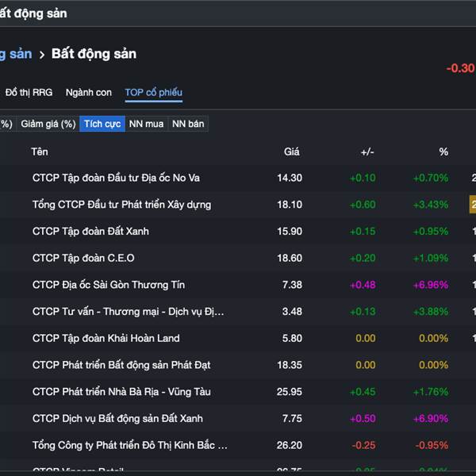Click price 18.10 value

click(290, 205)
